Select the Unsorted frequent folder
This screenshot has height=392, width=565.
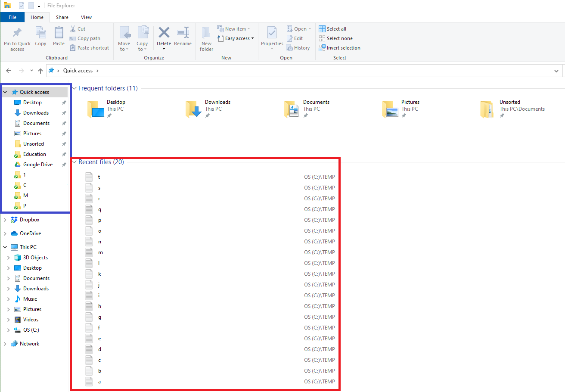tap(512, 109)
